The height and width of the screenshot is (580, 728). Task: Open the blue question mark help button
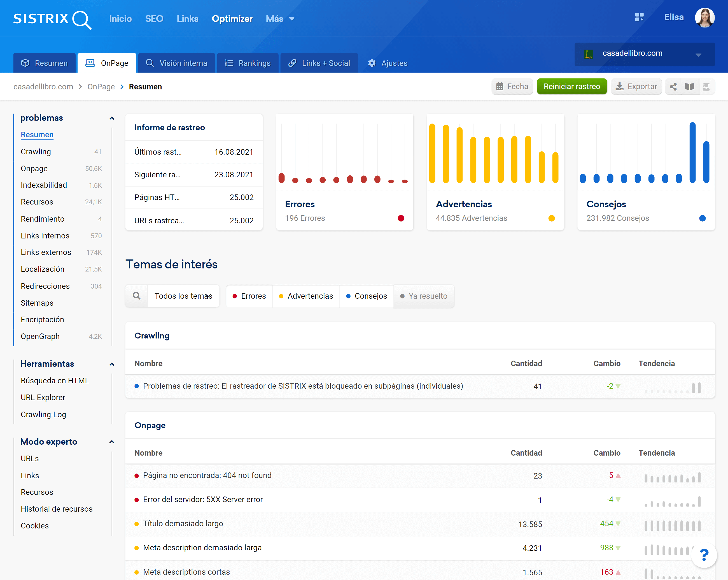point(704,555)
